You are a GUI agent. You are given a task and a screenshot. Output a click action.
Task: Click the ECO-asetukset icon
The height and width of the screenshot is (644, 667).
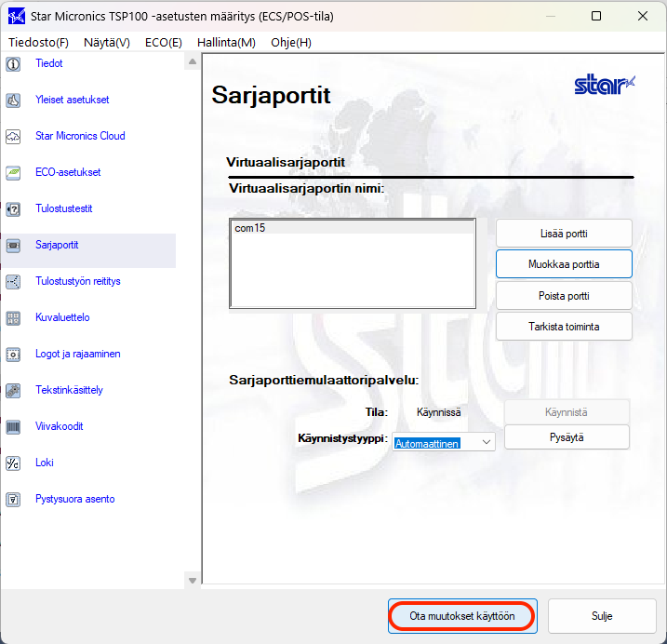tap(13, 173)
